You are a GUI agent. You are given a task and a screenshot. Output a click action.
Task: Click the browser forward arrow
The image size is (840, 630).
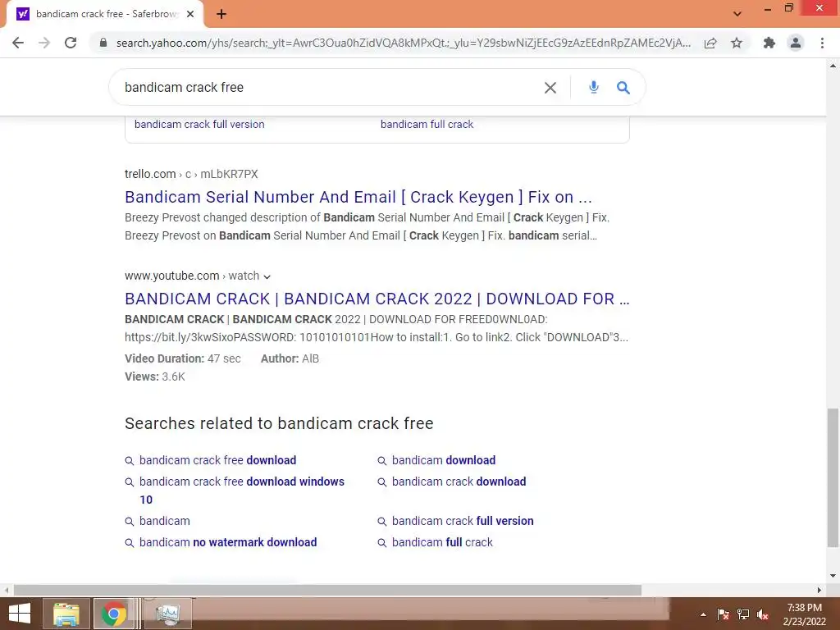(44, 43)
